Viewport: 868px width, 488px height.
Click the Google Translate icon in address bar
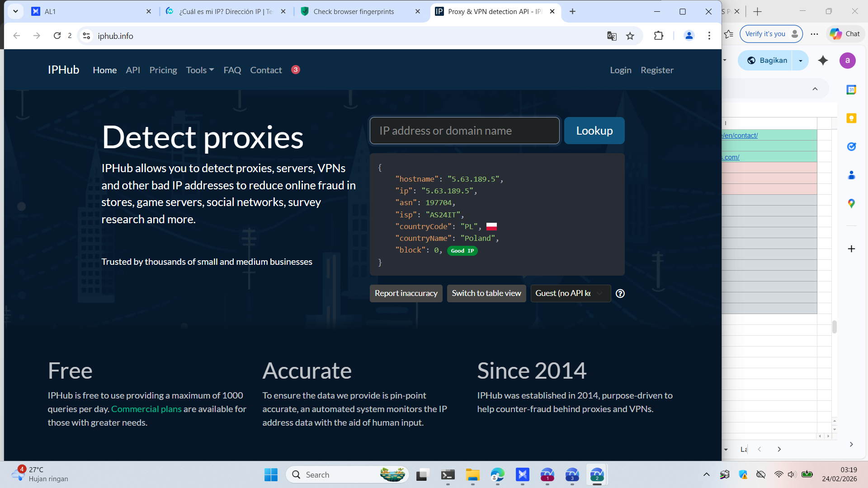[612, 36]
